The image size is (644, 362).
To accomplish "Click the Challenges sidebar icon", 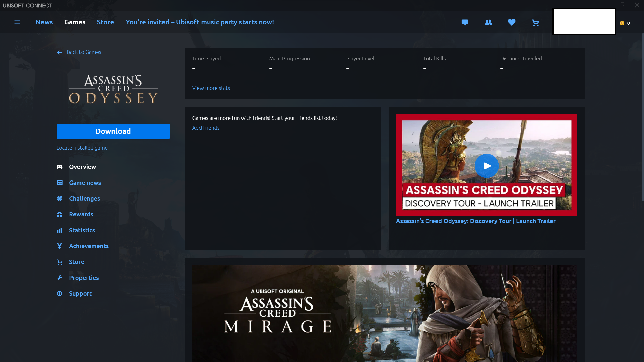I will [60, 198].
